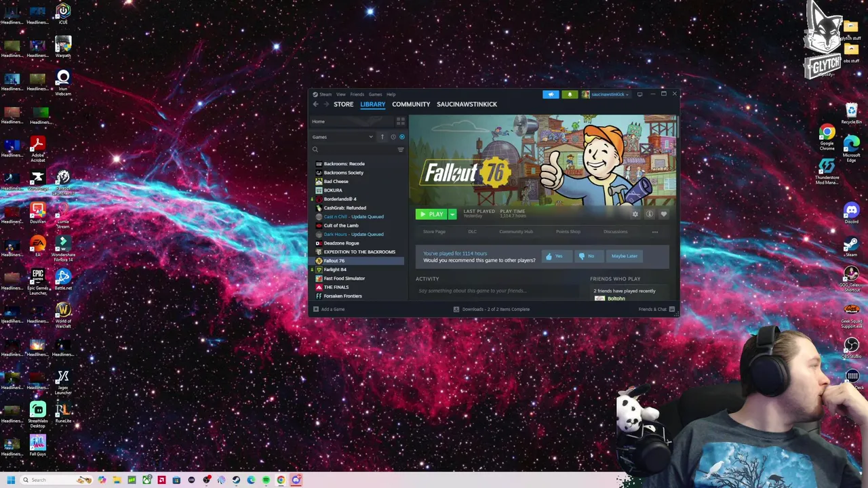Switch to the COMMUNITY tab
Viewport: 868px width, 488px height.
(411, 104)
